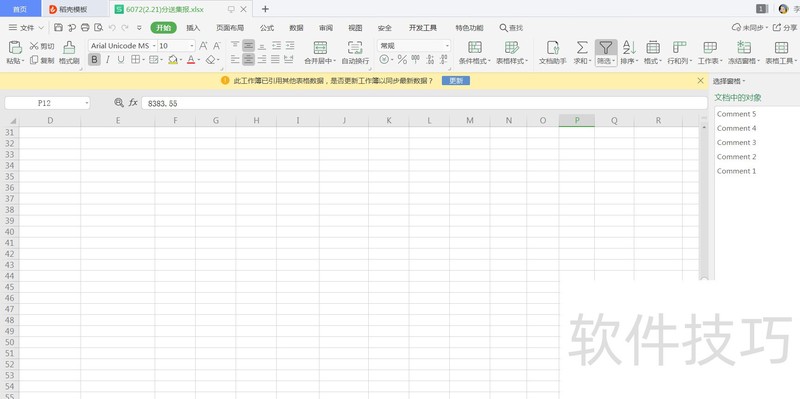Click the Sort (排序) A-Z icon
Image resolution: width=800 pixels, height=399 pixels.
(x=629, y=48)
